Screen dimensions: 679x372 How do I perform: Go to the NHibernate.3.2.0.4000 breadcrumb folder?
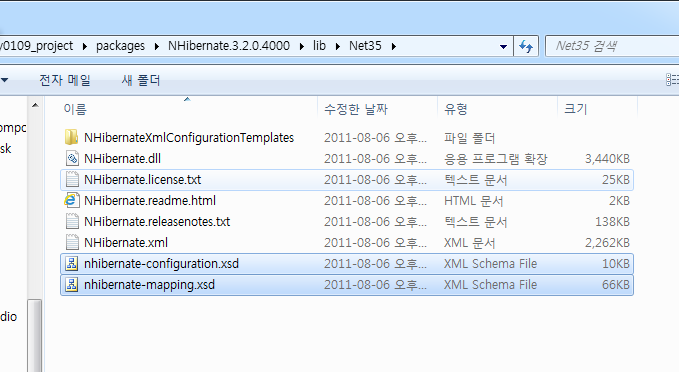click(229, 46)
